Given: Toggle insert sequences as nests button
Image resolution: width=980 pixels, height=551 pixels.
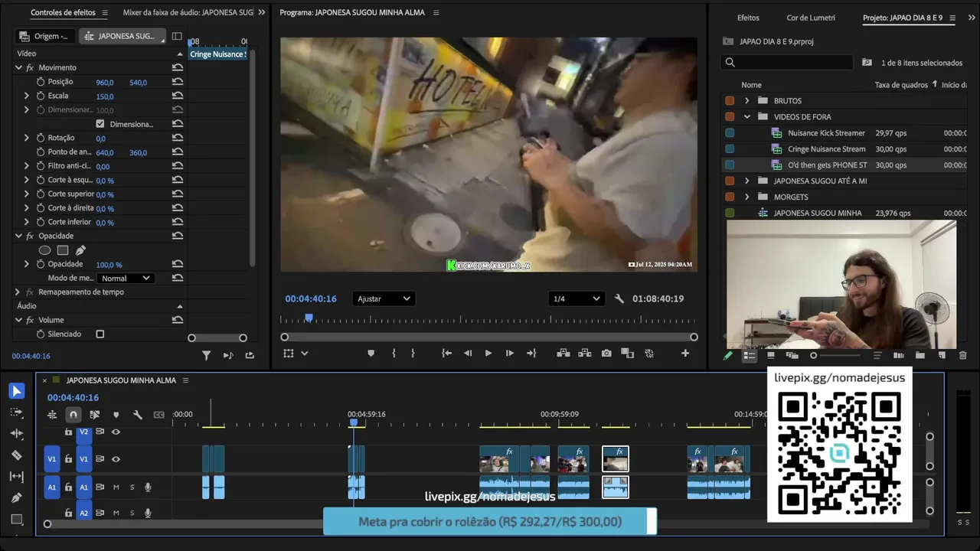Looking at the screenshot, I should pyautogui.click(x=52, y=415).
